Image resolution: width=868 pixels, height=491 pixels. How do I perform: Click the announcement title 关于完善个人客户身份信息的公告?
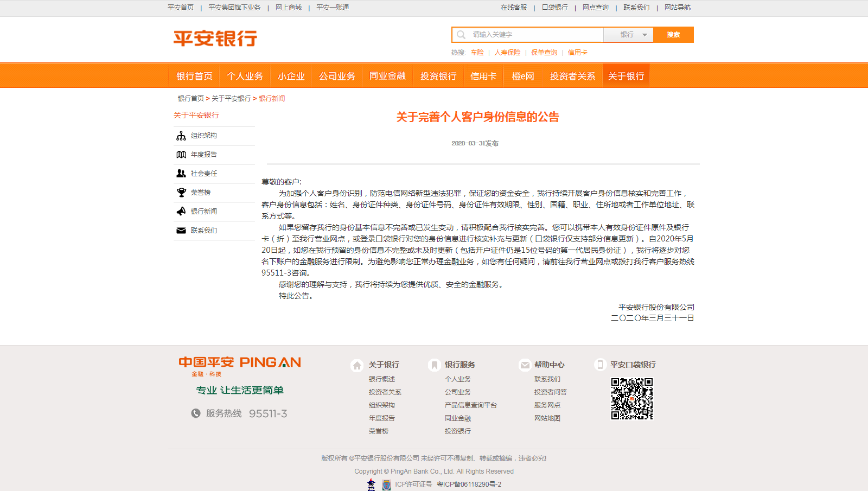[477, 117]
